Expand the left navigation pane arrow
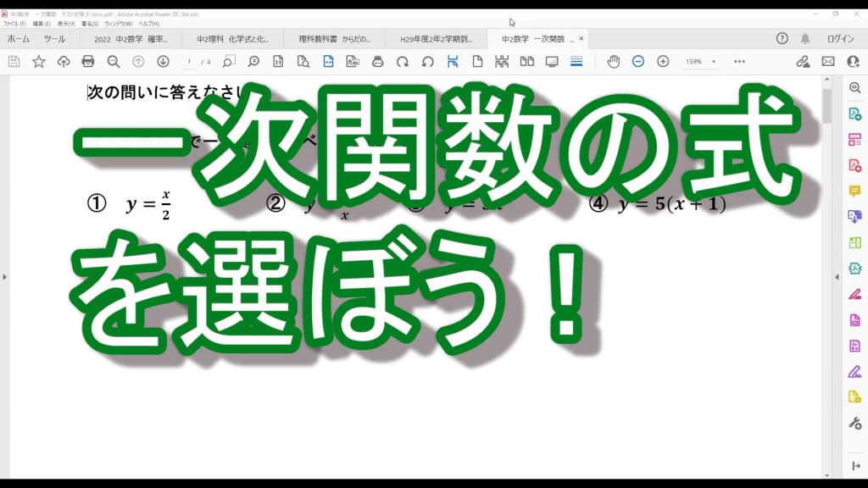 (x=5, y=277)
